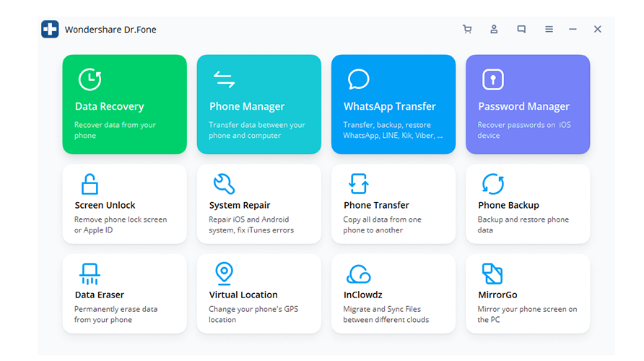This screenshot has height=361, width=644.
Task: Click the Virtual Location pin icon
Action: coord(224,274)
